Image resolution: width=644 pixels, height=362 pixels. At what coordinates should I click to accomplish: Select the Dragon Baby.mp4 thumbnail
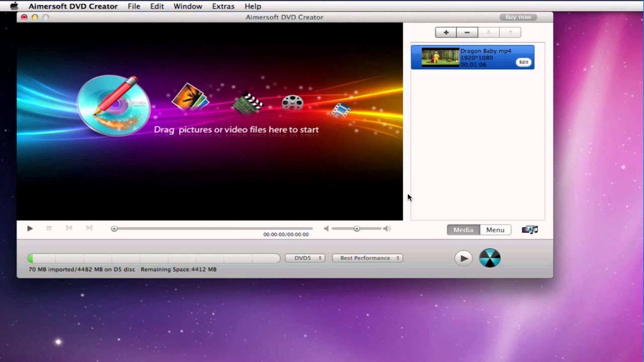(440, 57)
